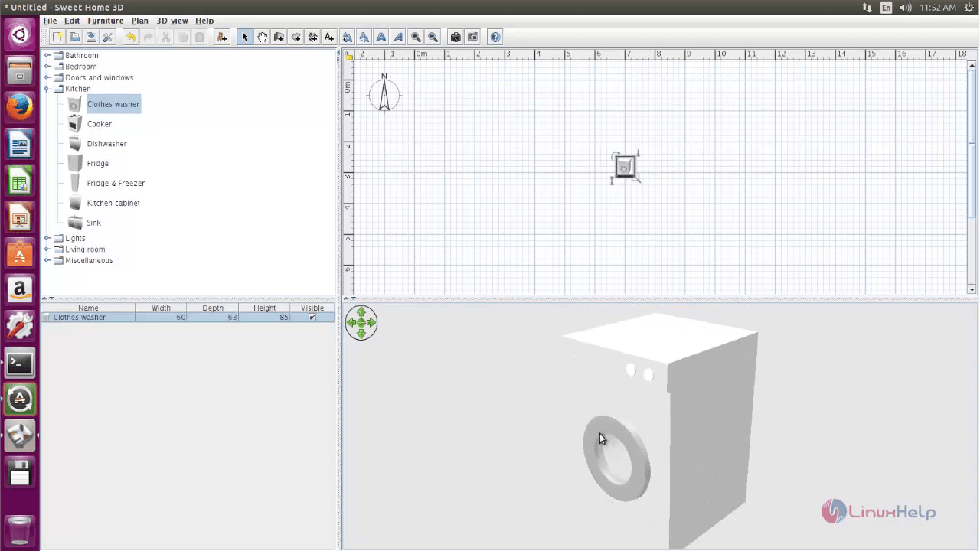This screenshot has width=980, height=551.
Task: Expand the Living room folder
Action: [x=47, y=249]
